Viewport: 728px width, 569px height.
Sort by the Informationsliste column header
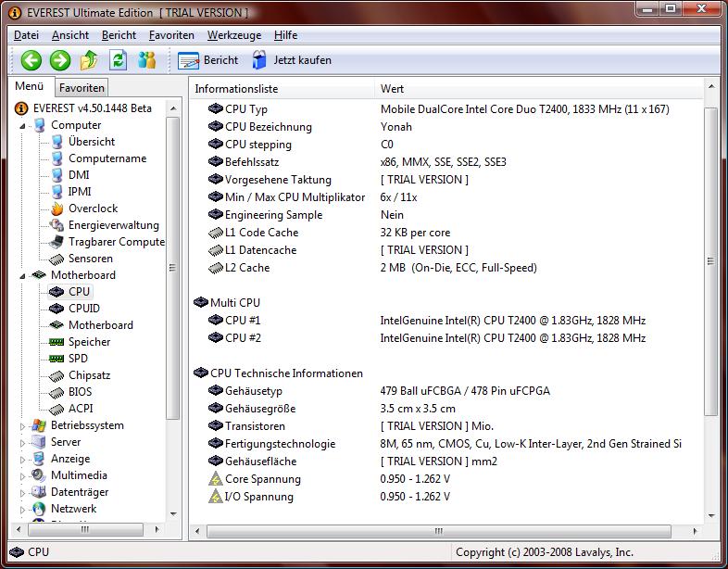click(282, 89)
